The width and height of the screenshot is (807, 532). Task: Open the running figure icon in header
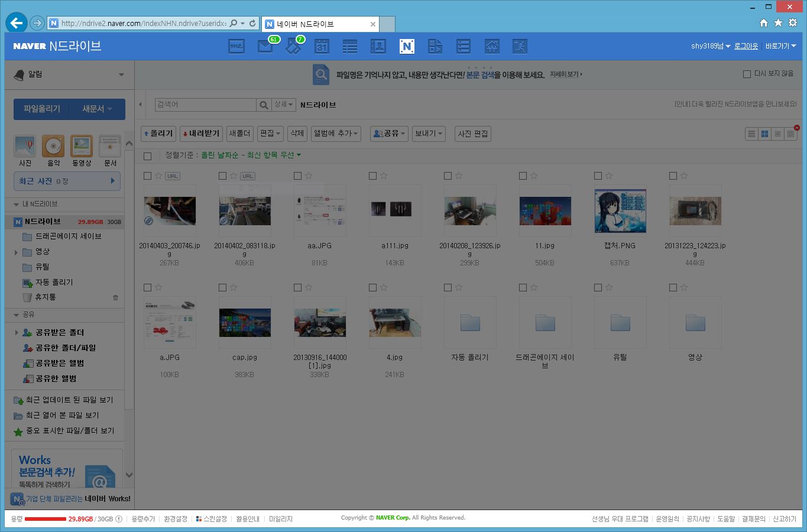tap(520, 46)
